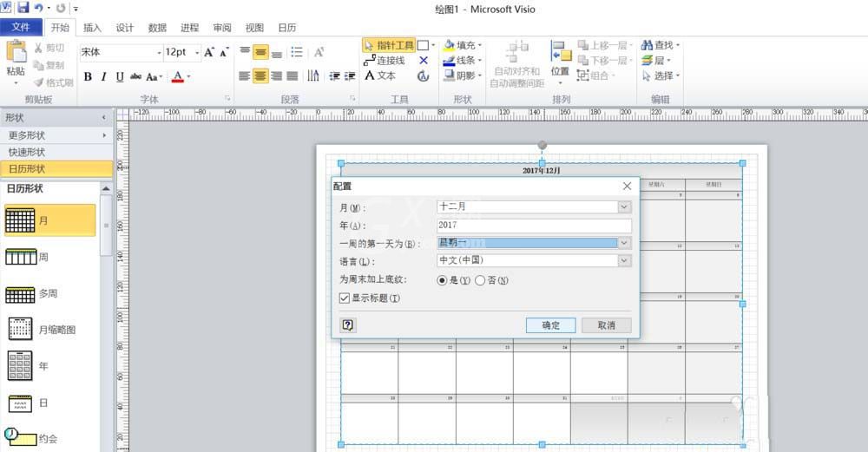
Task: Open the first day of week dropdown
Action: [x=624, y=243]
